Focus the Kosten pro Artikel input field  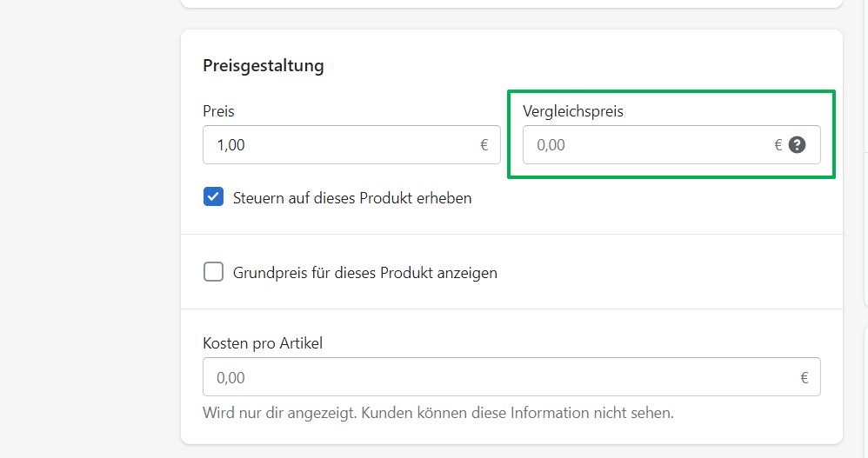click(x=511, y=377)
